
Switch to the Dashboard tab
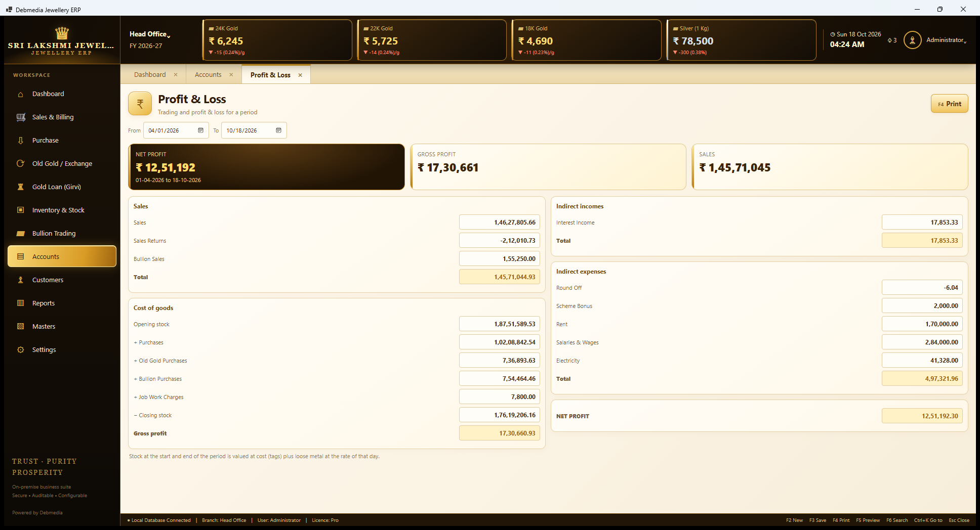pos(150,75)
